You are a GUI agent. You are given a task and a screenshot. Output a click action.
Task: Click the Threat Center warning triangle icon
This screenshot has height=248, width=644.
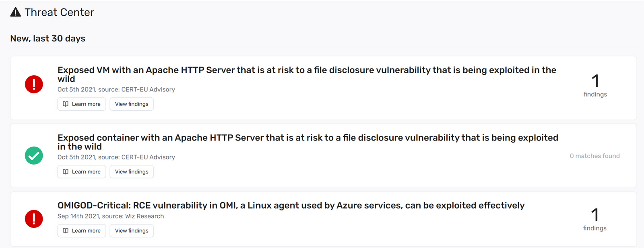pos(15,12)
